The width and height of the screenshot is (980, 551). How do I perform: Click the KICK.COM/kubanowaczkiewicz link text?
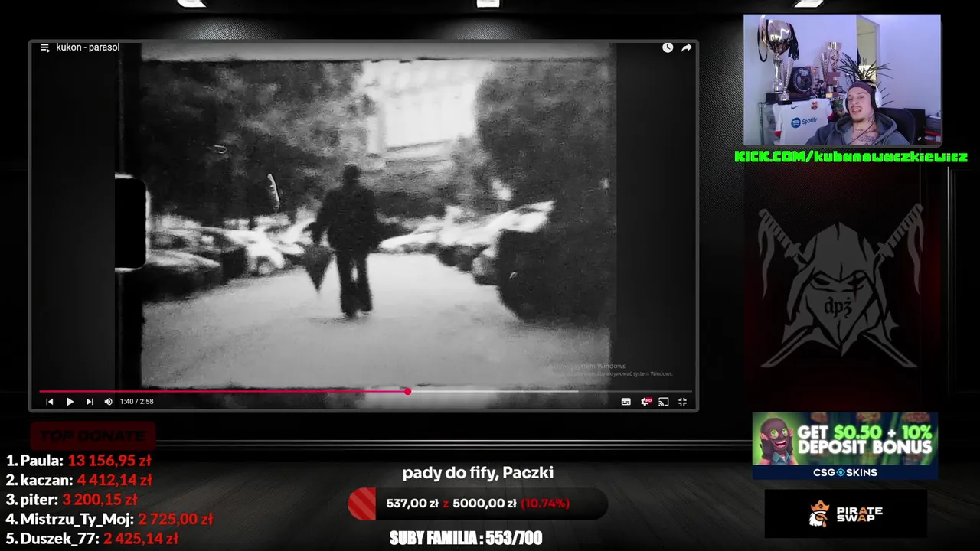tap(851, 157)
